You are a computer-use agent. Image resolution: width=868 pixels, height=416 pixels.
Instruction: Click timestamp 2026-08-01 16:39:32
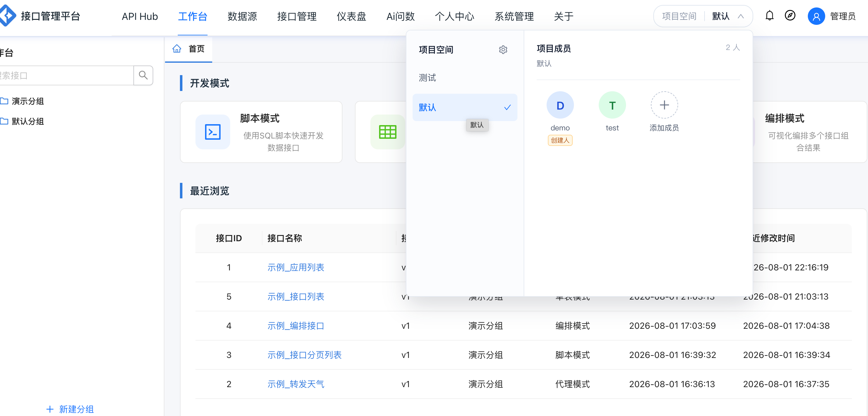click(x=672, y=355)
